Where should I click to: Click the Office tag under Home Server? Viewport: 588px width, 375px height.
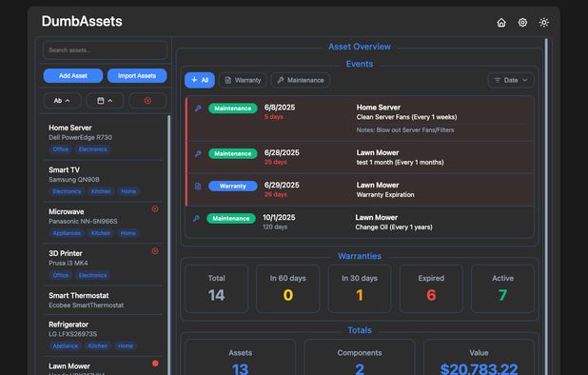pos(60,149)
